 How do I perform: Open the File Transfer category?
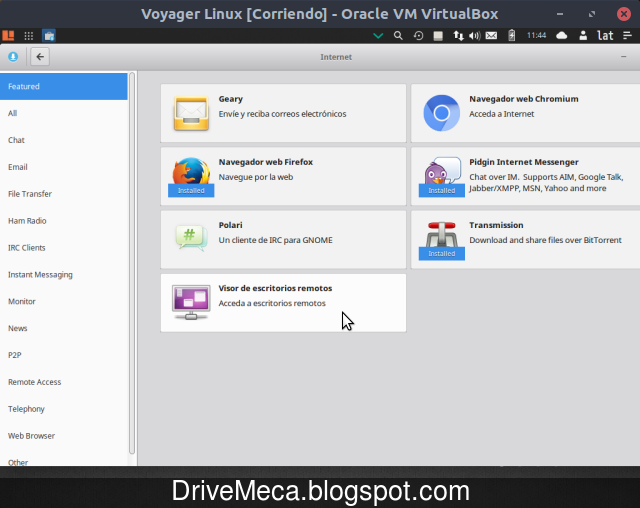pos(64,194)
